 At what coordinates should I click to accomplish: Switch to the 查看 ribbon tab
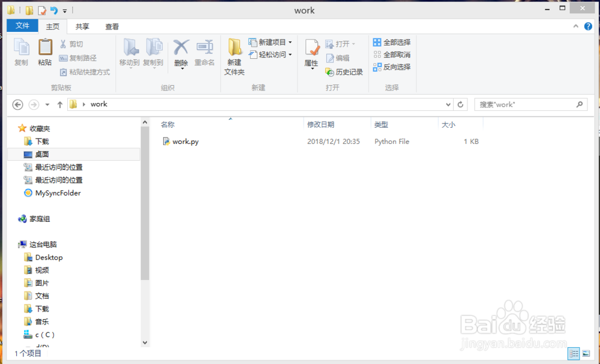click(112, 26)
